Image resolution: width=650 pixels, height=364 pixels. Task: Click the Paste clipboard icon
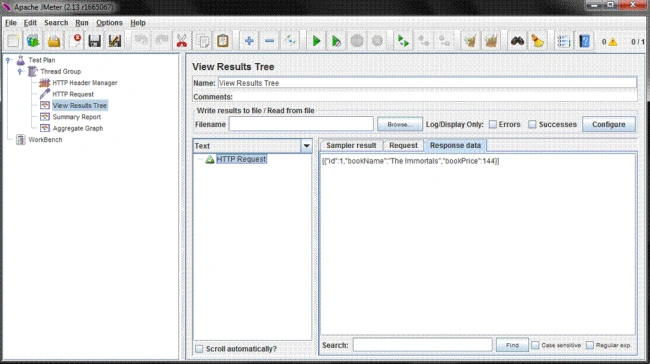click(x=223, y=41)
